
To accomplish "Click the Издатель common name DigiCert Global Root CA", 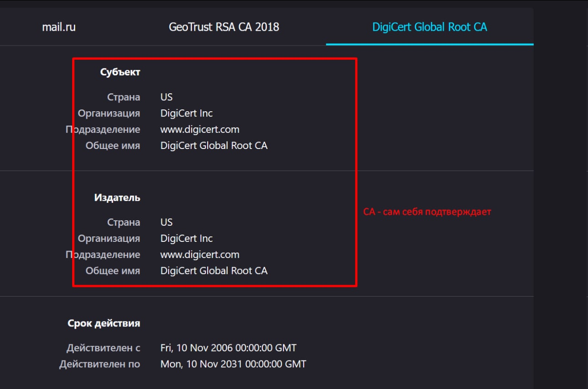I will [214, 271].
